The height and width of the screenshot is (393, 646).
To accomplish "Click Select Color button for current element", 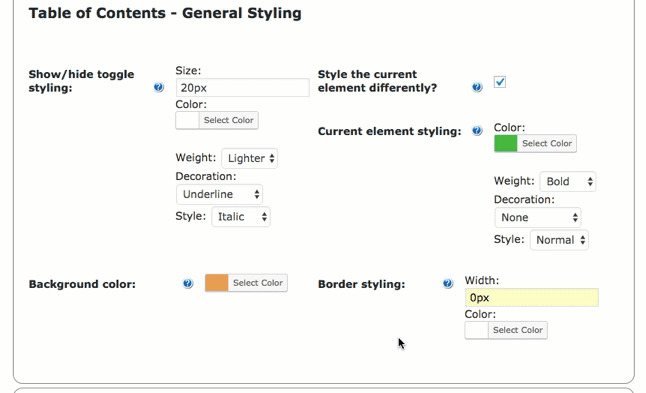I will [x=547, y=144].
